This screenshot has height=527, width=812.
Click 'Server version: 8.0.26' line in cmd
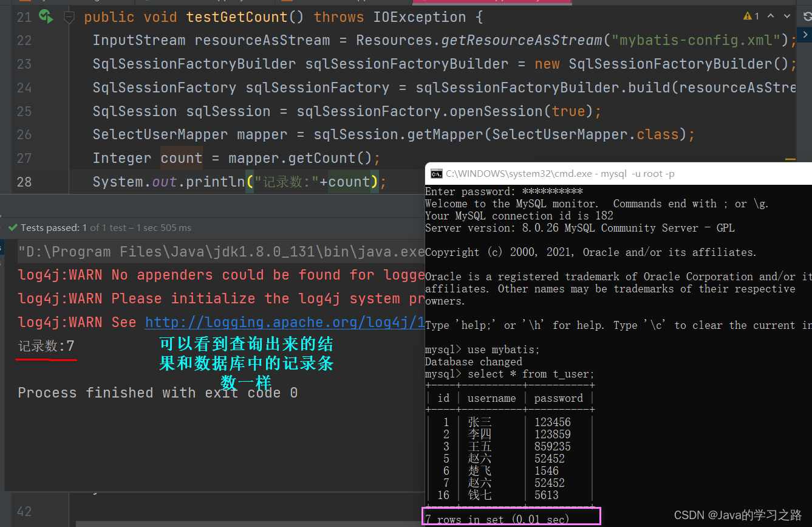point(580,228)
